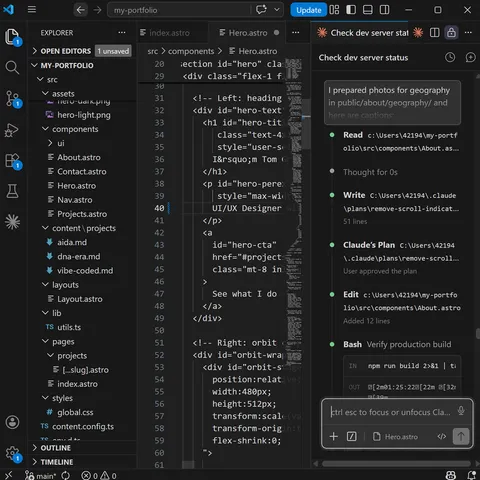The height and width of the screenshot is (480, 480).
Task: Collapse the components folder
Action: (83, 129)
